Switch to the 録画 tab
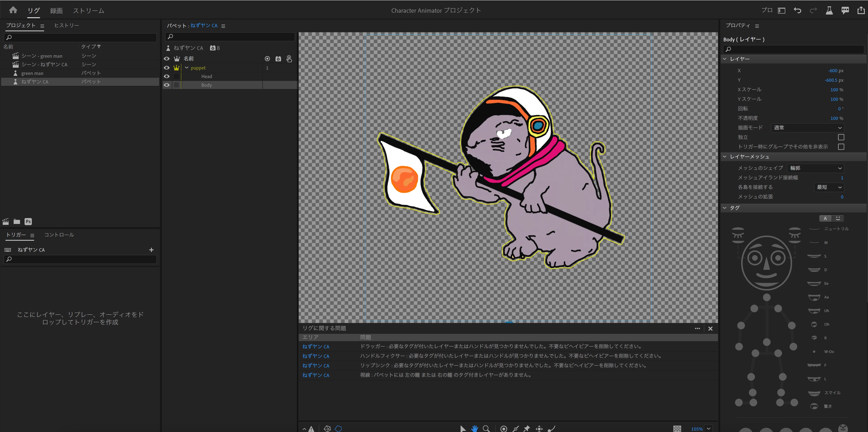Image resolution: width=868 pixels, height=432 pixels. [x=56, y=11]
